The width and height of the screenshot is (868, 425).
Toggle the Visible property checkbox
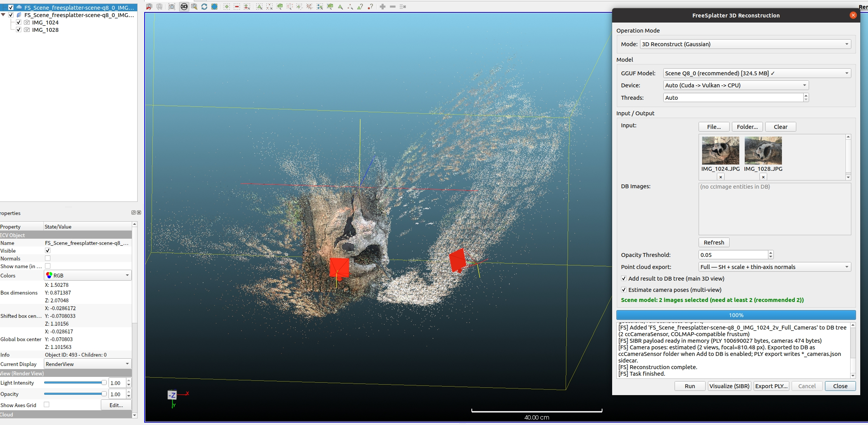coord(48,251)
